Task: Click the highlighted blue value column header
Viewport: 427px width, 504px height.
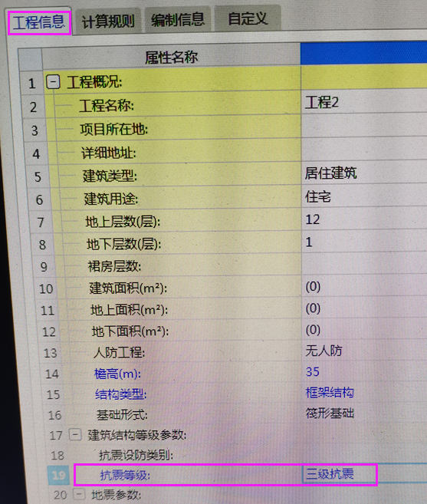Action: (363, 52)
